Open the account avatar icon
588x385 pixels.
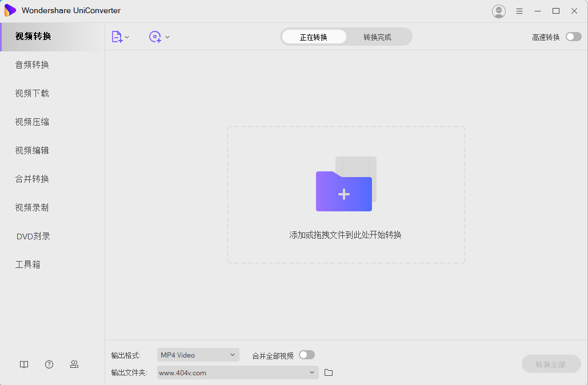pos(498,10)
